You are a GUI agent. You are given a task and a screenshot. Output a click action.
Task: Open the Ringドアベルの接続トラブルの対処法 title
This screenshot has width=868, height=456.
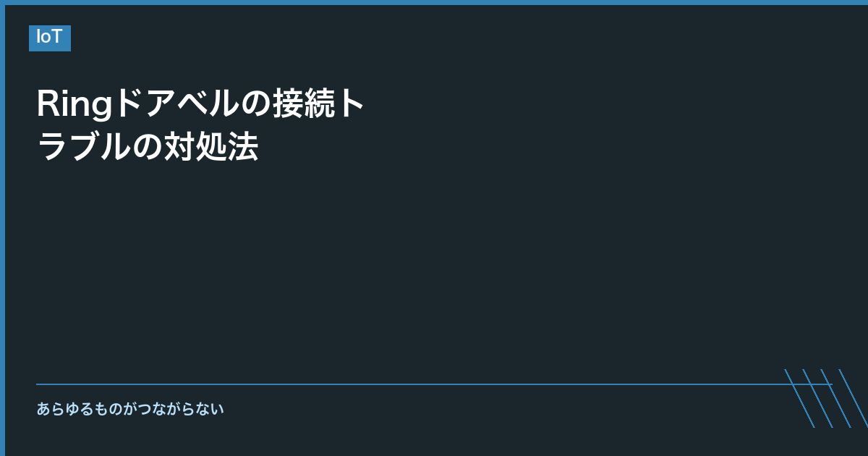(x=202, y=126)
